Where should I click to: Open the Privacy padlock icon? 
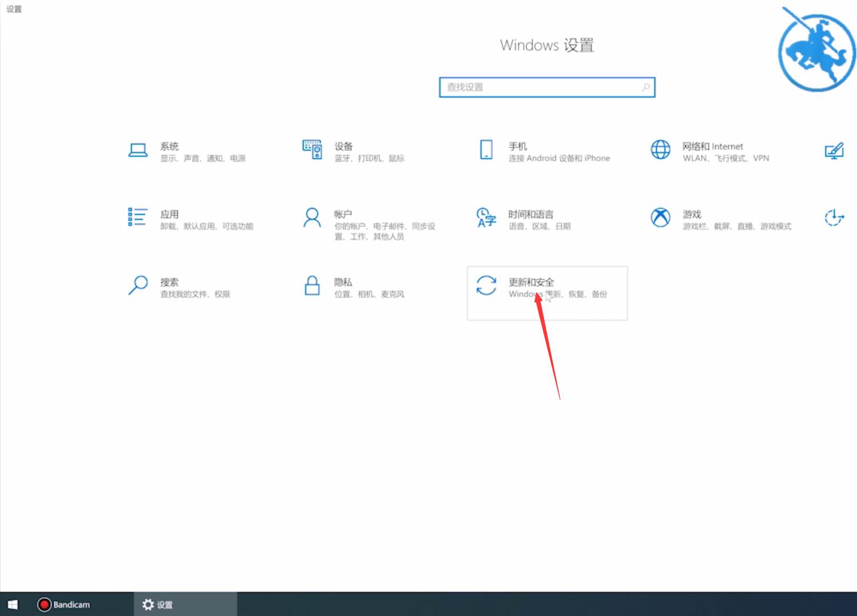tap(312, 285)
